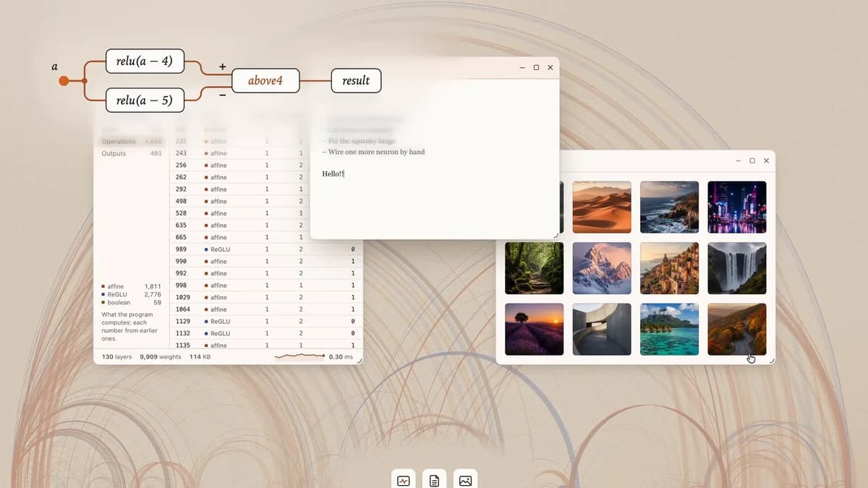The width and height of the screenshot is (868, 488).
Task: Close the photo gallery window
Action: tap(766, 160)
